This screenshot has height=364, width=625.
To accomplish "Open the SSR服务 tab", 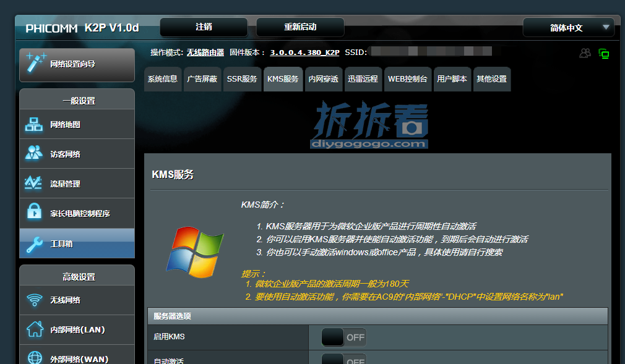I will tap(242, 79).
